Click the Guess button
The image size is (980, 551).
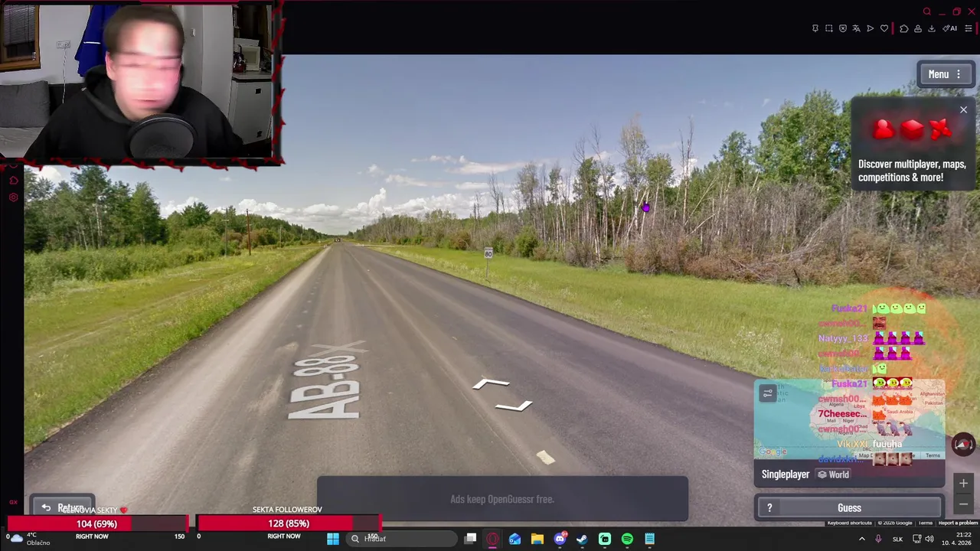(849, 508)
